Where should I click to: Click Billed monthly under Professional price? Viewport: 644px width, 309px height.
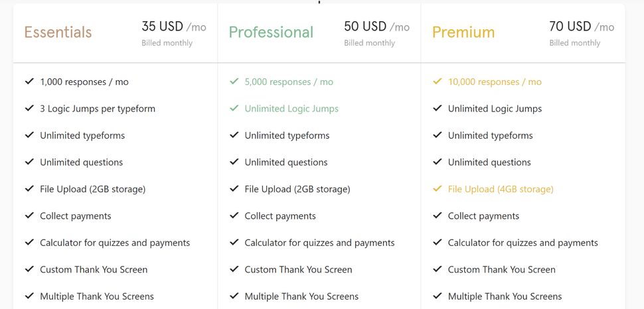[x=369, y=43]
